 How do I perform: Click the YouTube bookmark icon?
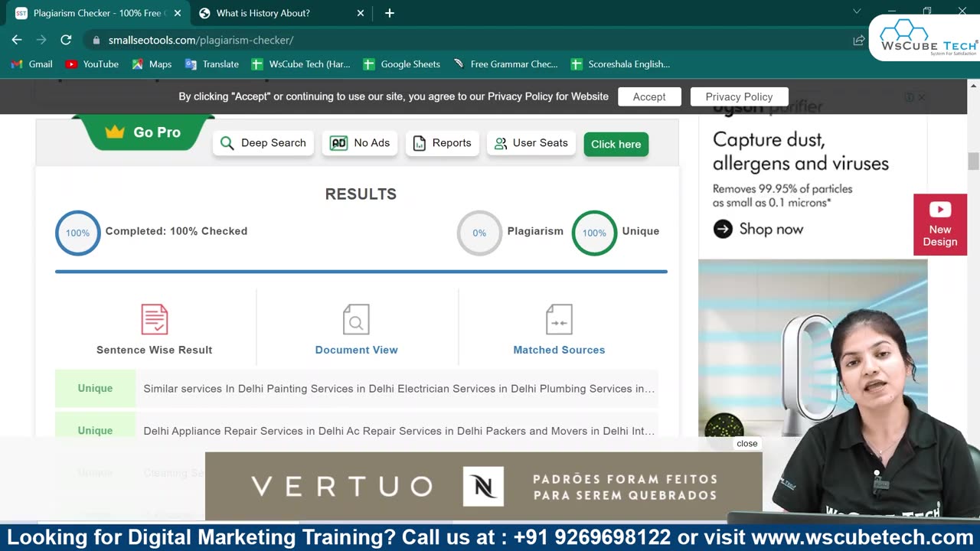coord(71,64)
